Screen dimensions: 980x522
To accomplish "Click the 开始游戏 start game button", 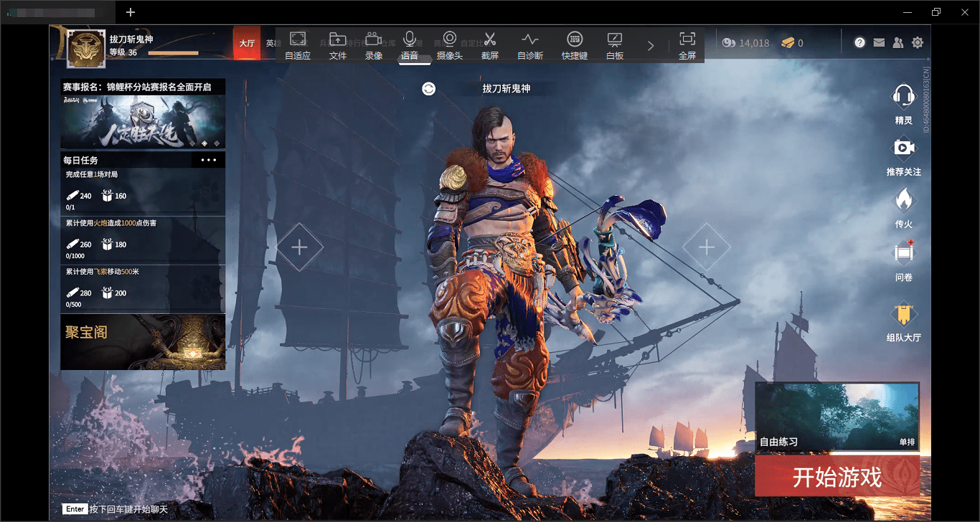I will tap(837, 477).
